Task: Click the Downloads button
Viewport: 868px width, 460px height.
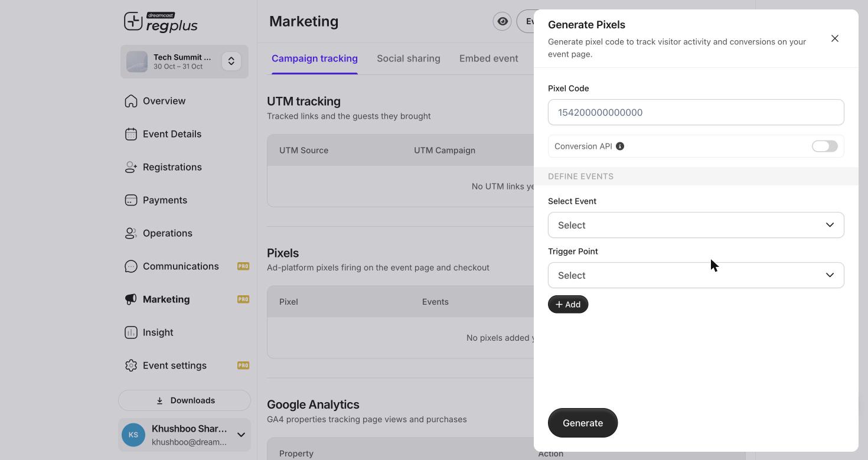Action: [x=184, y=400]
